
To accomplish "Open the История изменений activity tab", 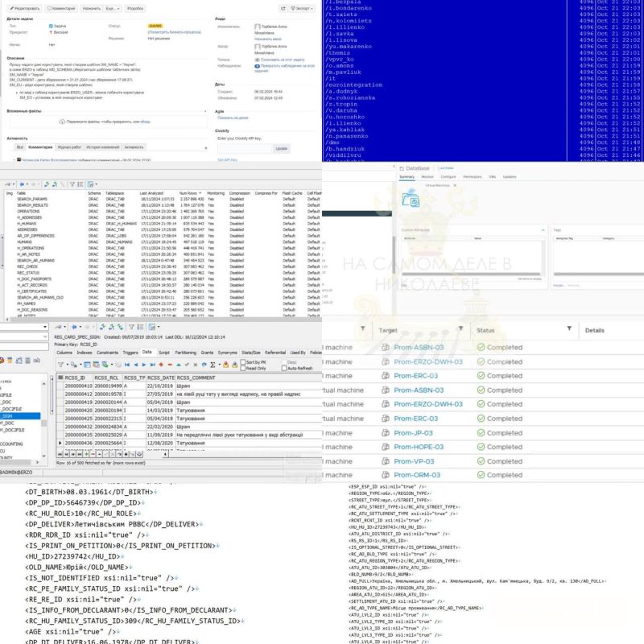I will tap(103, 147).
